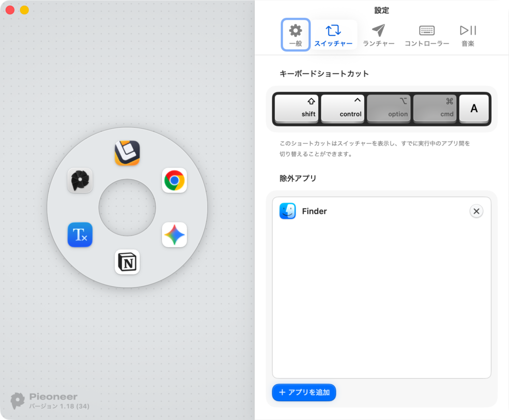Open the コントローラー tab

click(x=426, y=35)
